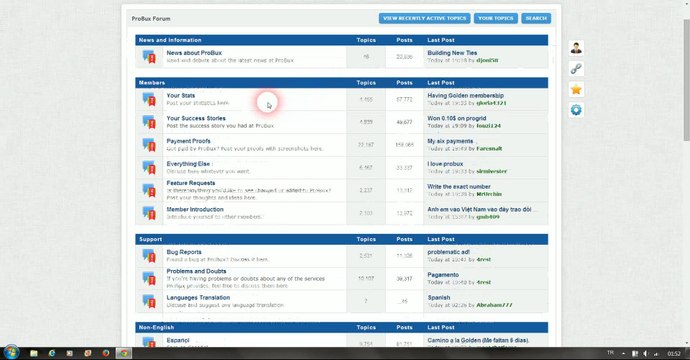This screenshot has height=360, width=690.
Task: Open last post Building New Ties
Action: (x=452, y=53)
